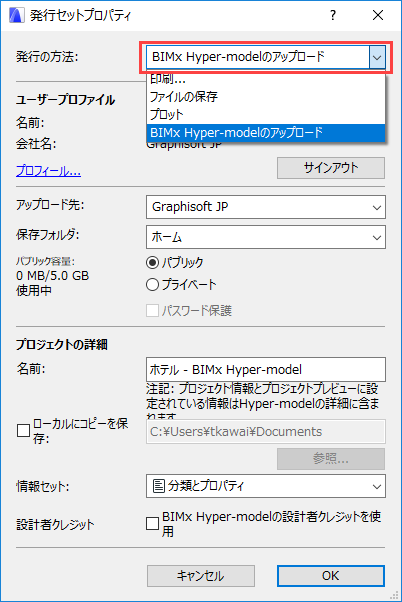Close the 発行セットプロパティ dialog
The width and height of the screenshot is (402, 602).
[378, 15]
